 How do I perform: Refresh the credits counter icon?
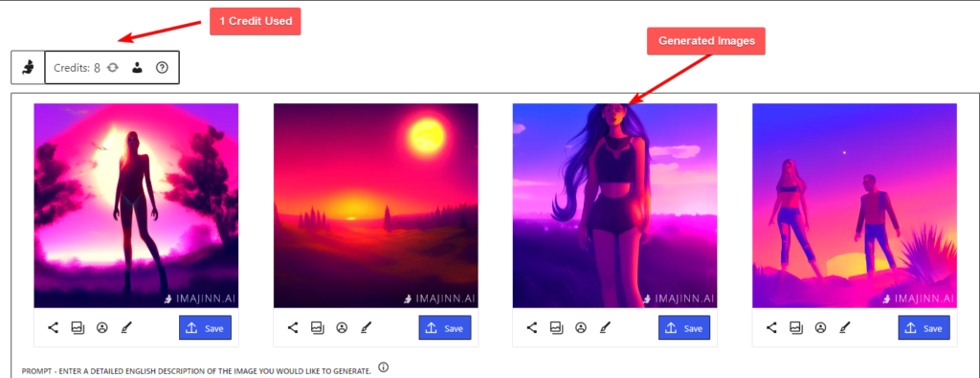tap(113, 68)
